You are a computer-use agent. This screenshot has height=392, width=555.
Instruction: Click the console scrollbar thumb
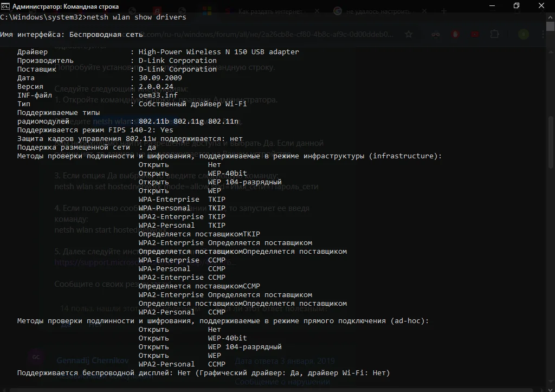[551, 27]
